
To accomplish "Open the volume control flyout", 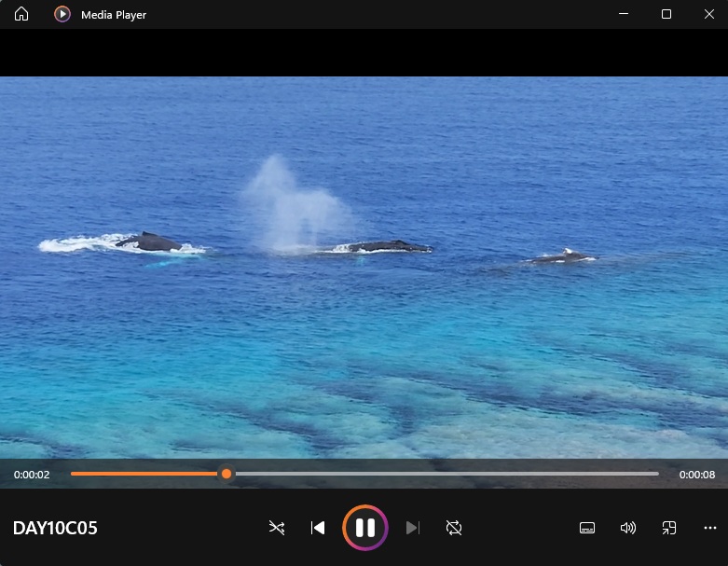I will tap(628, 528).
